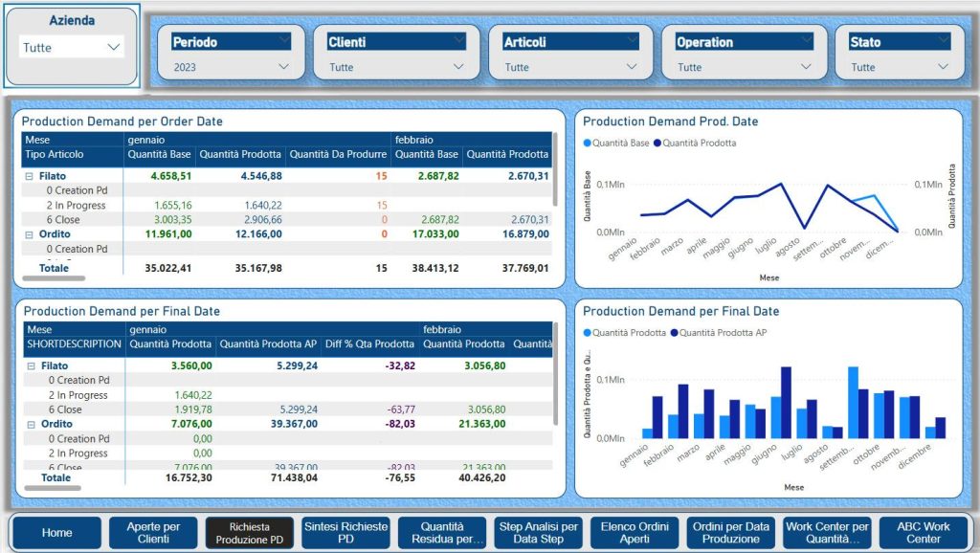The width and height of the screenshot is (980, 553).
Task: Collapse the Filato row in Order Date table
Action: tap(30, 176)
